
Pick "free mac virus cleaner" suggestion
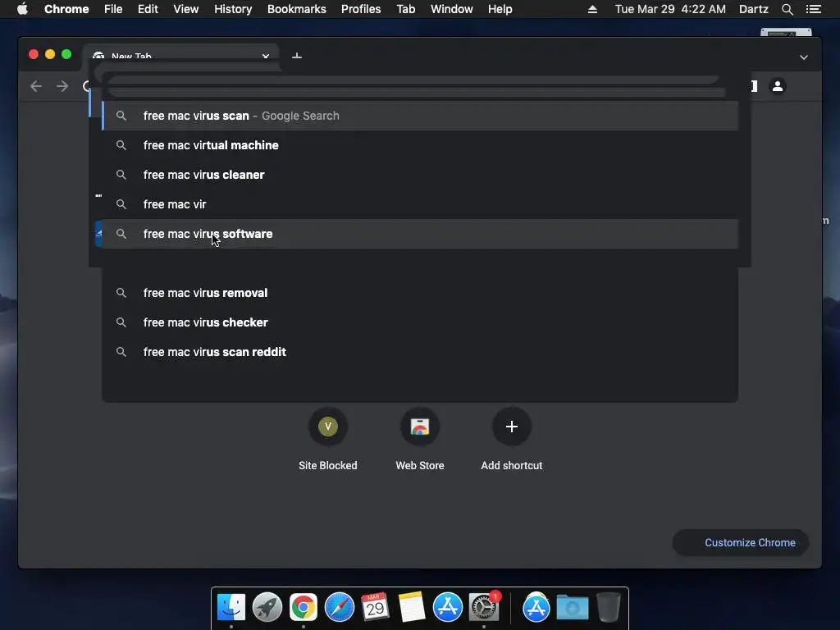tap(420, 175)
